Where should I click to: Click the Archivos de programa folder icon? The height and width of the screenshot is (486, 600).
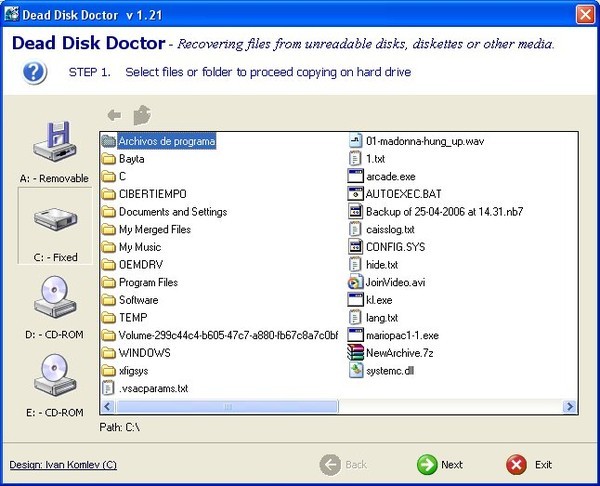[x=109, y=141]
